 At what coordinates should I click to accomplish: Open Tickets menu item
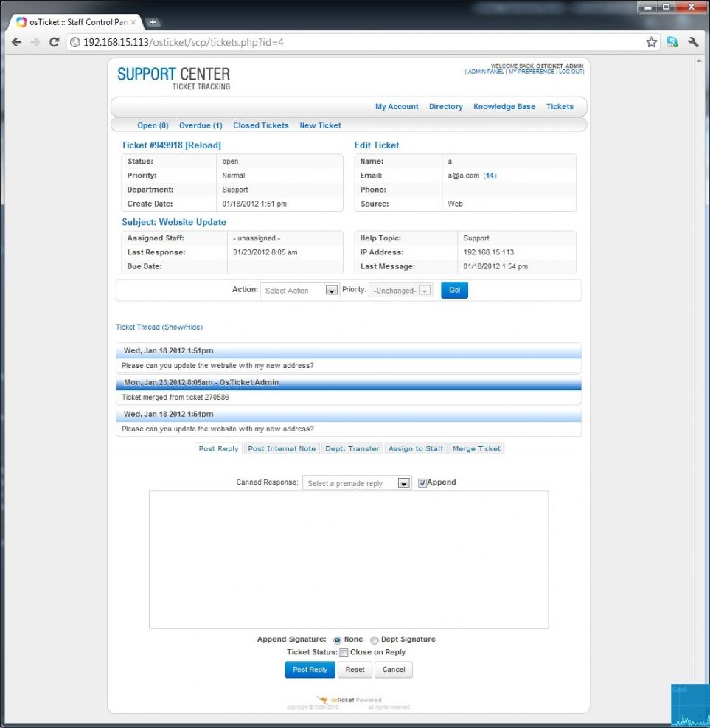[560, 106]
